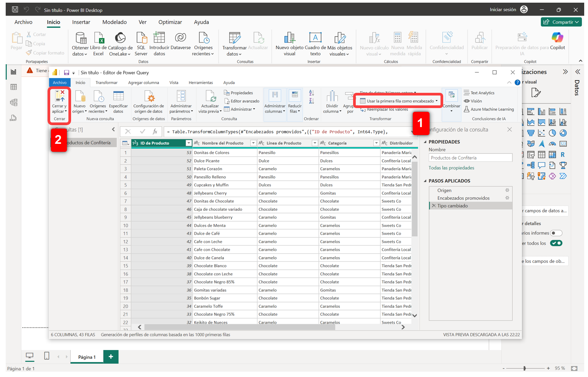Click Iniciar sesión
The image size is (588, 377).
(503, 10)
